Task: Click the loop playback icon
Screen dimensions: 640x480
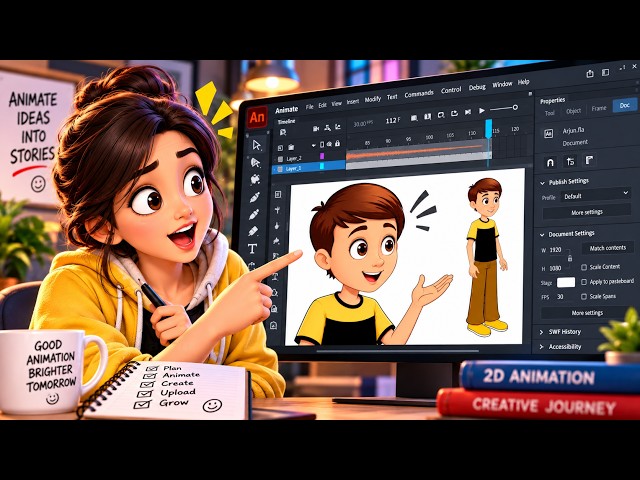Action: point(441,116)
